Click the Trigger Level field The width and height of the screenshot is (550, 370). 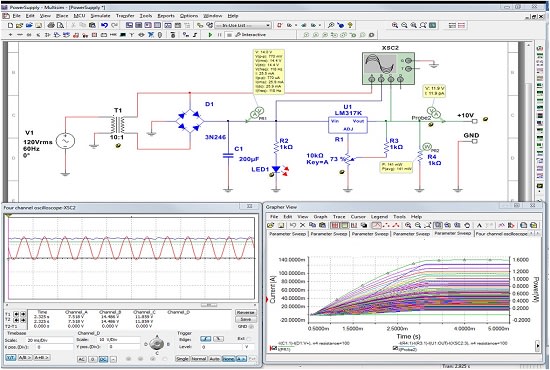point(221,347)
